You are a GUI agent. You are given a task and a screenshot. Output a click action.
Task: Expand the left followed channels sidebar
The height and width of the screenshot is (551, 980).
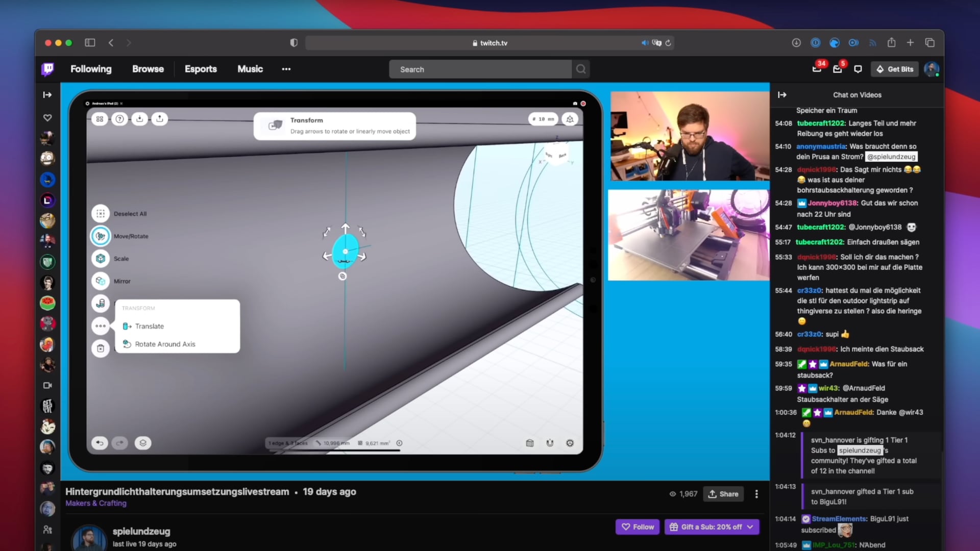[x=47, y=95]
